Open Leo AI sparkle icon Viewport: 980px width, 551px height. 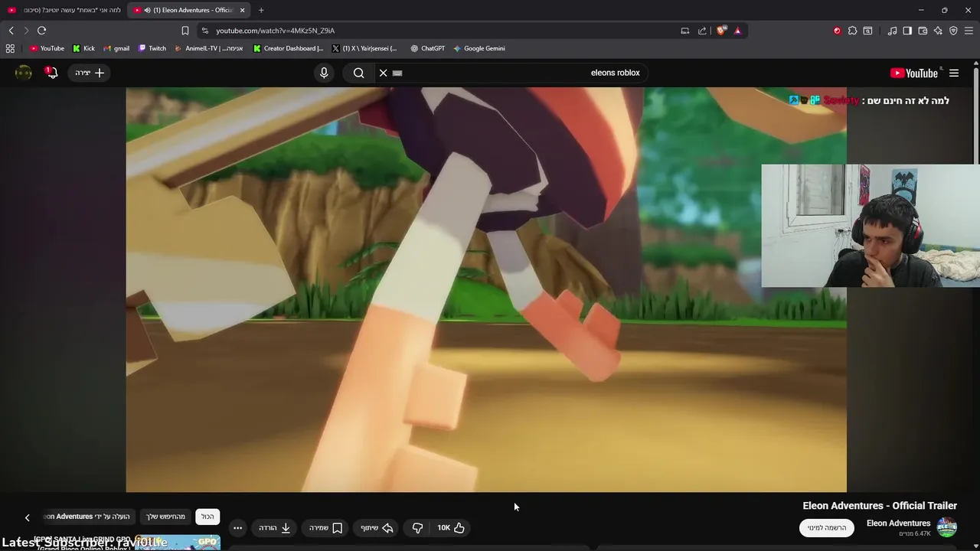[x=938, y=31]
